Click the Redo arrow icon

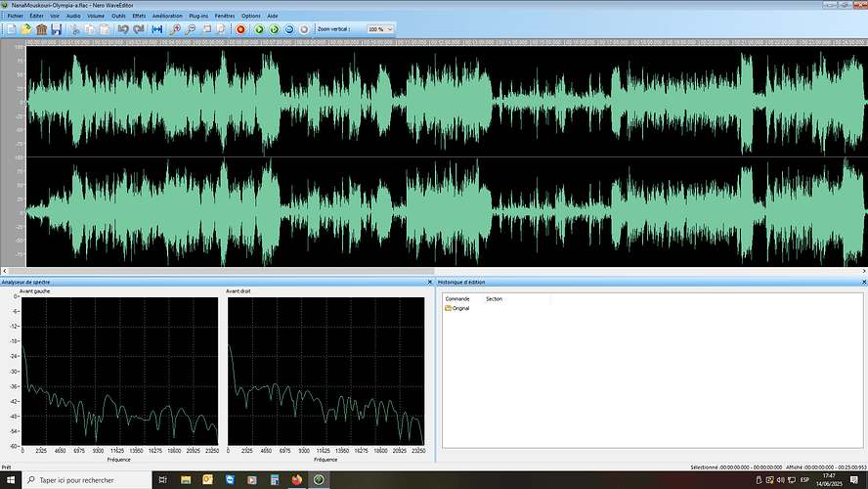(x=139, y=29)
